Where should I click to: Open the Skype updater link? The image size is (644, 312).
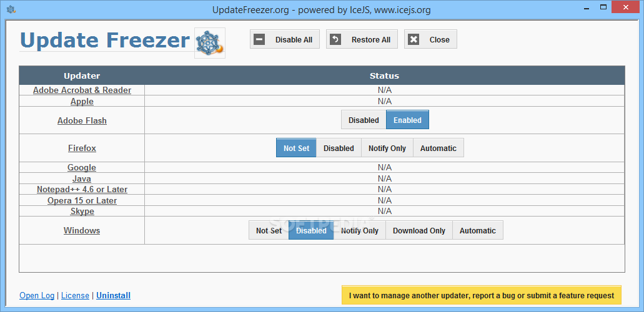point(82,212)
